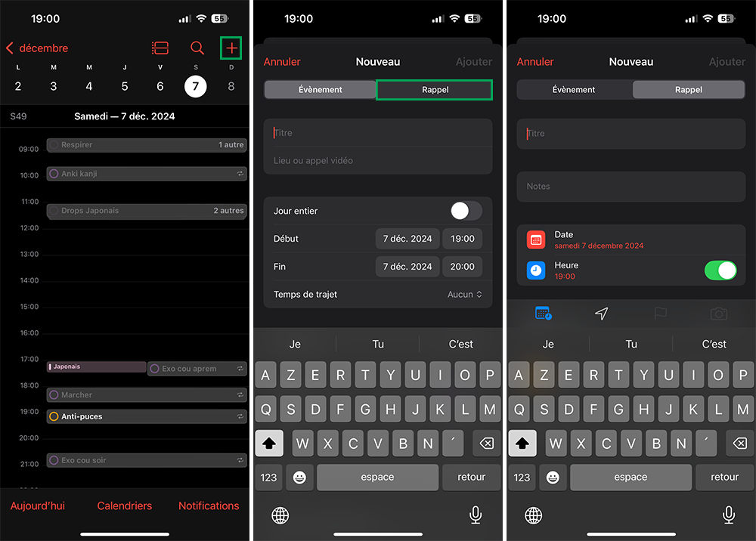756x541 pixels.
Task: Tap the red calendar icon beside Date
Action: [x=536, y=240]
